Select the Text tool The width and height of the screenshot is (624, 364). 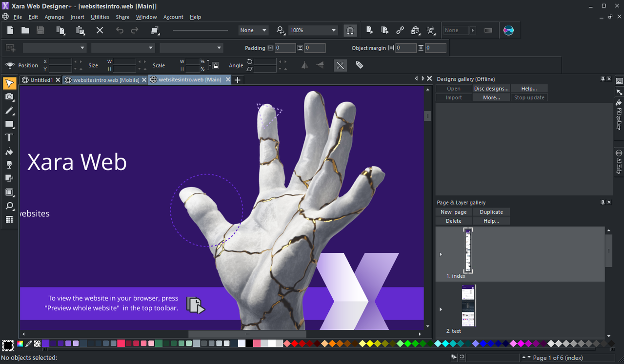click(x=9, y=138)
